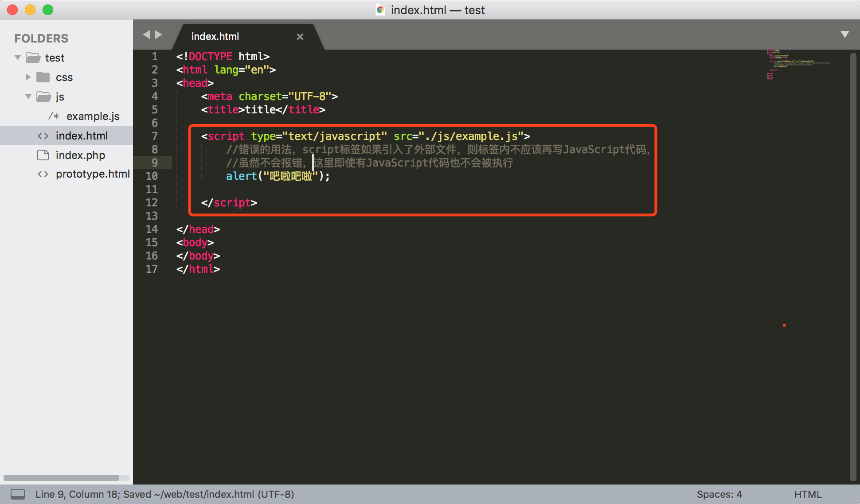
Task: Collapse the js folder disclosure triangle
Action: point(28,96)
